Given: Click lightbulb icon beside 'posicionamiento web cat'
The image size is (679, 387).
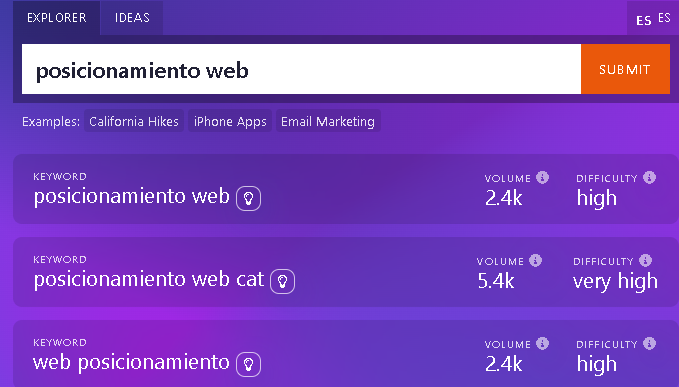Looking at the screenshot, I should pos(282,281).
